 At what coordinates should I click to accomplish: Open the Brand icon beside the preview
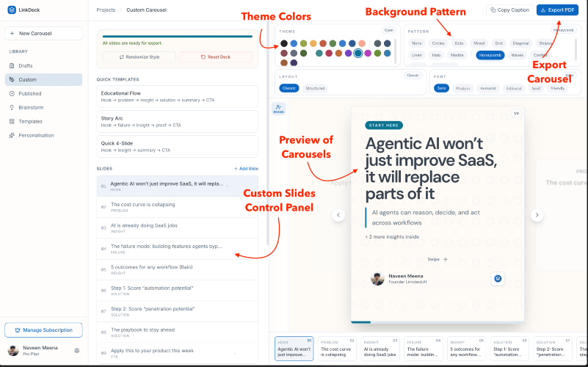[279, 109]
